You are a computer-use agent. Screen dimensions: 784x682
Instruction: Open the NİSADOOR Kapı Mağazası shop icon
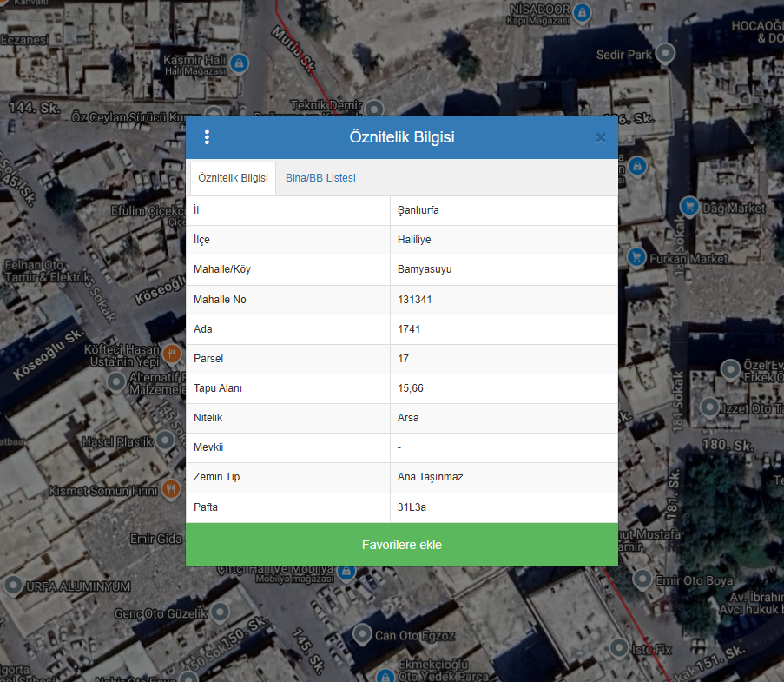pos(583,13)
